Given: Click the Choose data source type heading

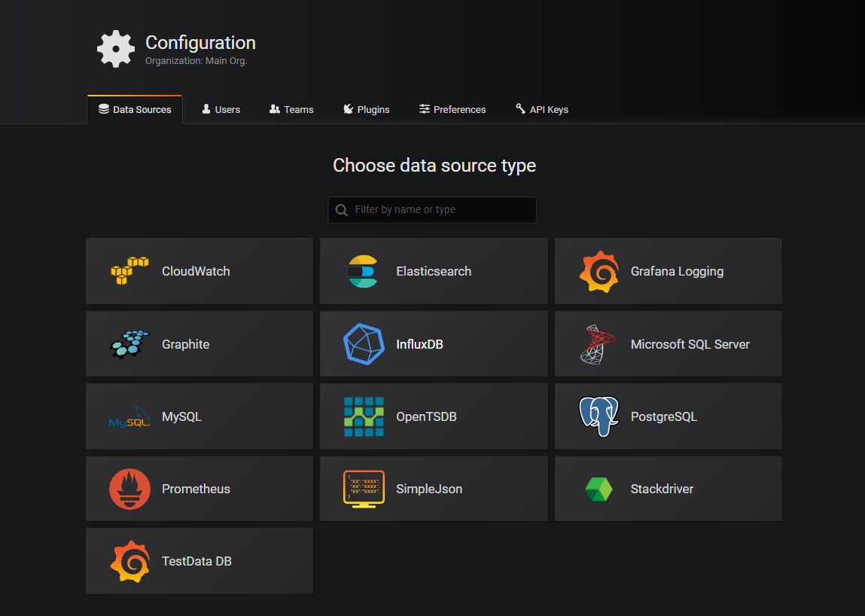Looking at the screenshot, I should [434, 165].
